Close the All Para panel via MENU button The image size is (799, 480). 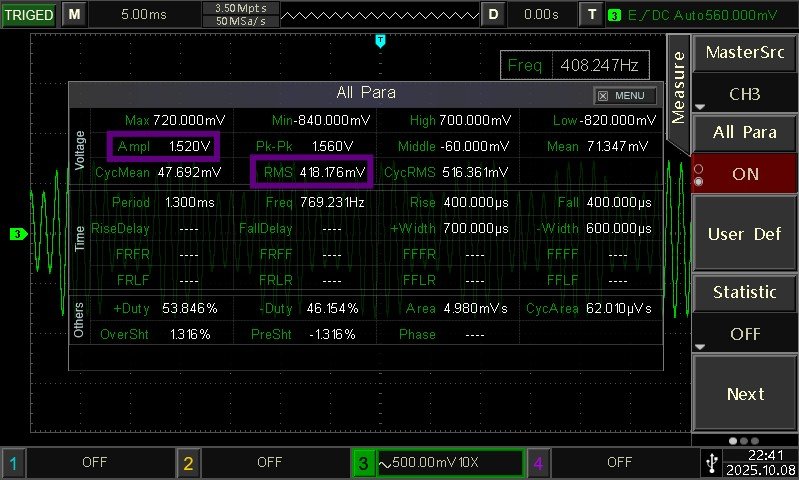625,95
